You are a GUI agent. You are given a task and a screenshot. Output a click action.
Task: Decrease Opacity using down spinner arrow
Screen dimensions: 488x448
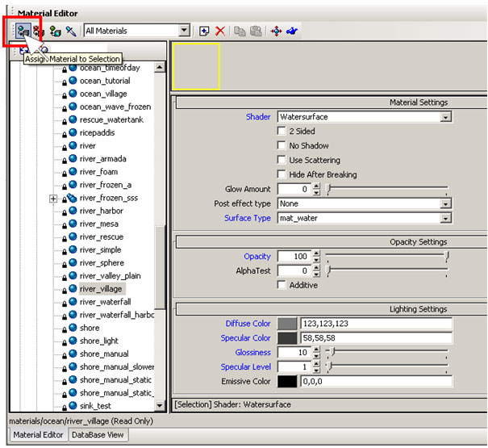[x=316, y=259]
